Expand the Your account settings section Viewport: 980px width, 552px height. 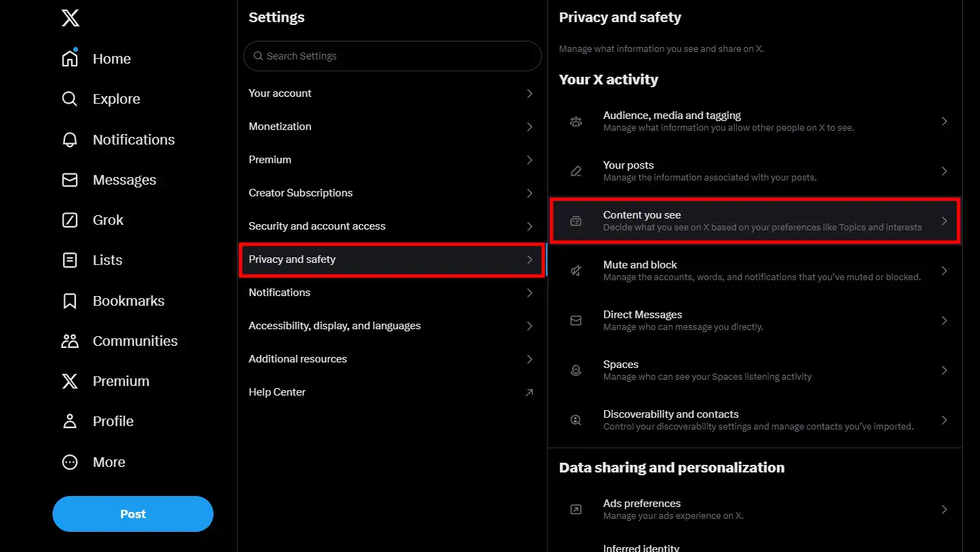(391, 93)
